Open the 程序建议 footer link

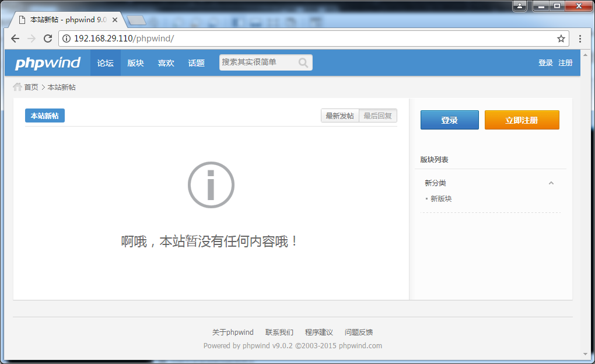coord(318,332)
